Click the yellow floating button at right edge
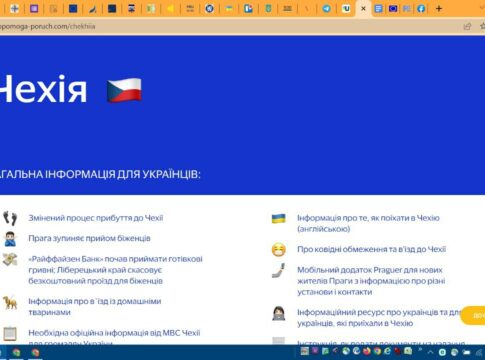Image resolution: width=485 pixels, height=360 pixels. coord(473,315)
